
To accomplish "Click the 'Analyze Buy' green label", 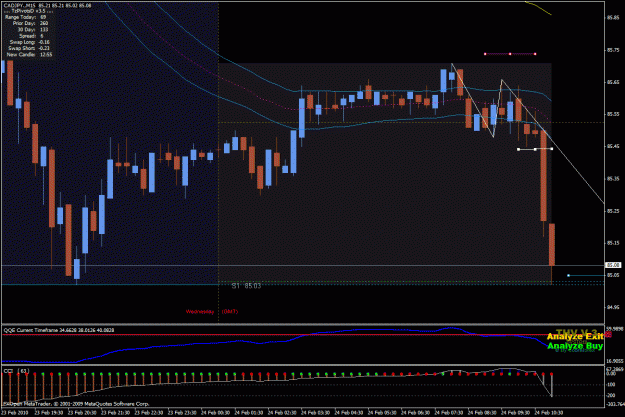I will [x=575, y=346].
